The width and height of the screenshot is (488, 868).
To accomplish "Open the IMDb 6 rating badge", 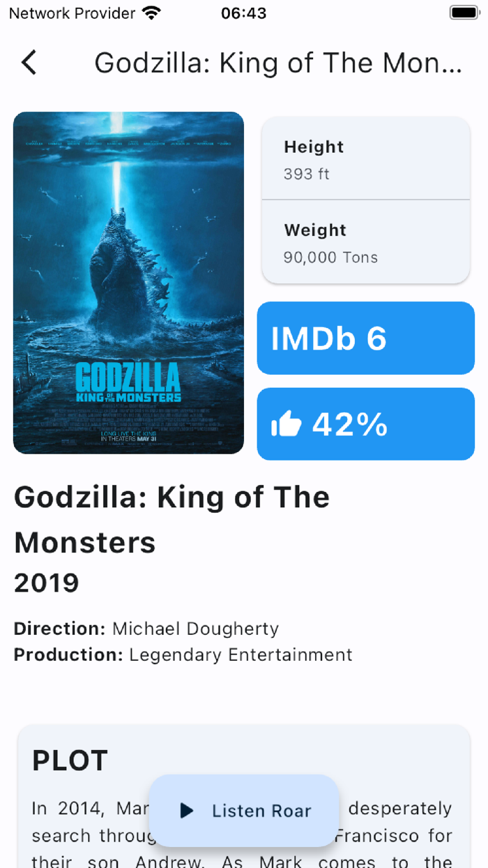I will pos(365,338).
